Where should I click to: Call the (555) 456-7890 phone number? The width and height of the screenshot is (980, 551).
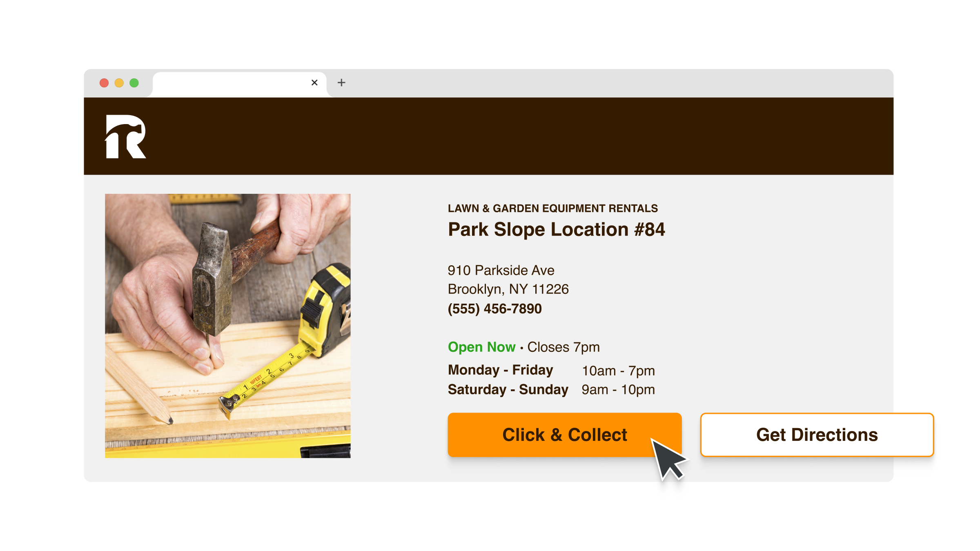coord(495,309)
